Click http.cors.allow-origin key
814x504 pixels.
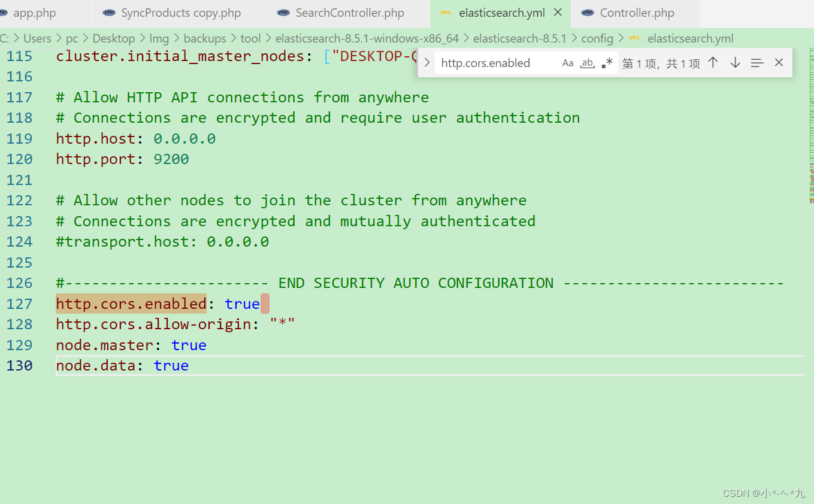153,324
